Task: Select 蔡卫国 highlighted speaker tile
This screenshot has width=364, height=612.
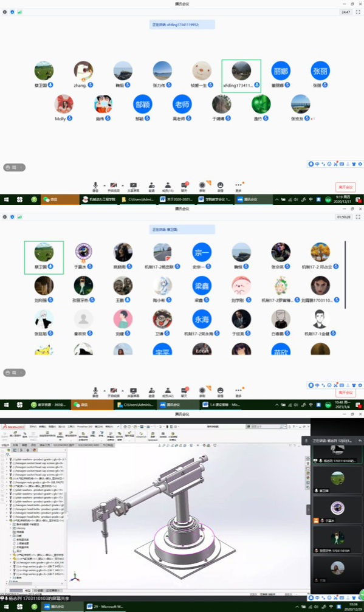Action: click(44, 258)
